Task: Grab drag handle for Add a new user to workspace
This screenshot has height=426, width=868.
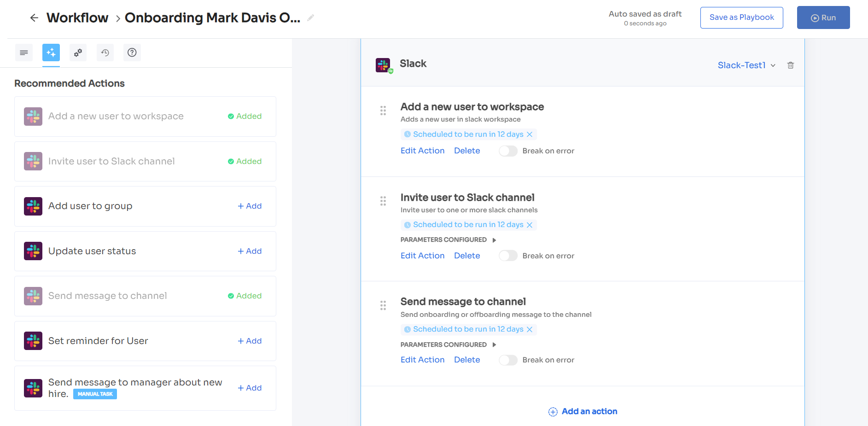Action: (x=383, y=111)
